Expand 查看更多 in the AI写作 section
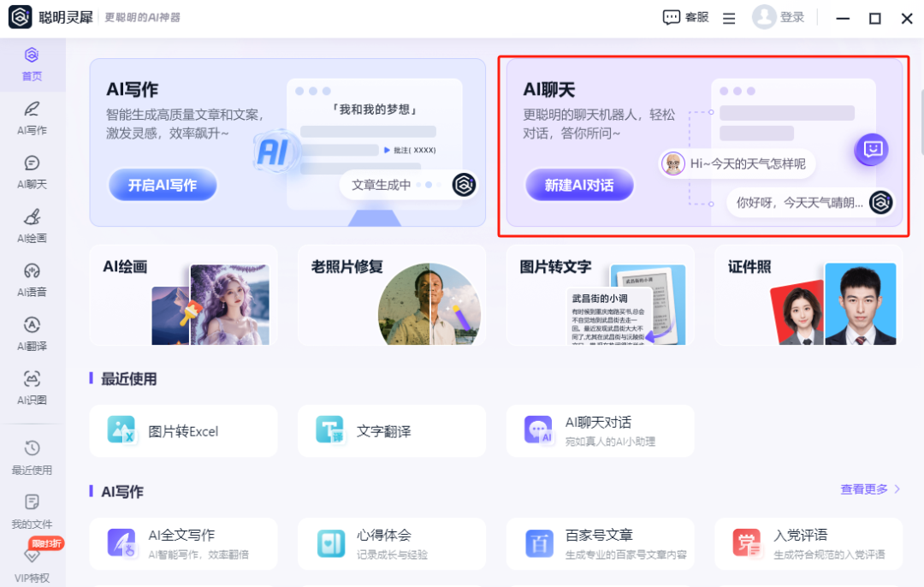924x587 pixels. point(870,489)
